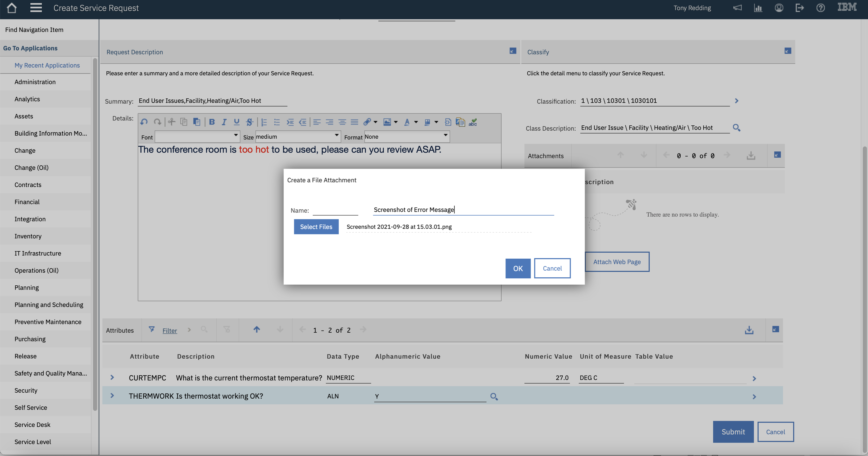Viewport: 868px width, 456px height.
Task: Select Administration from the applications sidebar
Action: (x=35, y=82)
